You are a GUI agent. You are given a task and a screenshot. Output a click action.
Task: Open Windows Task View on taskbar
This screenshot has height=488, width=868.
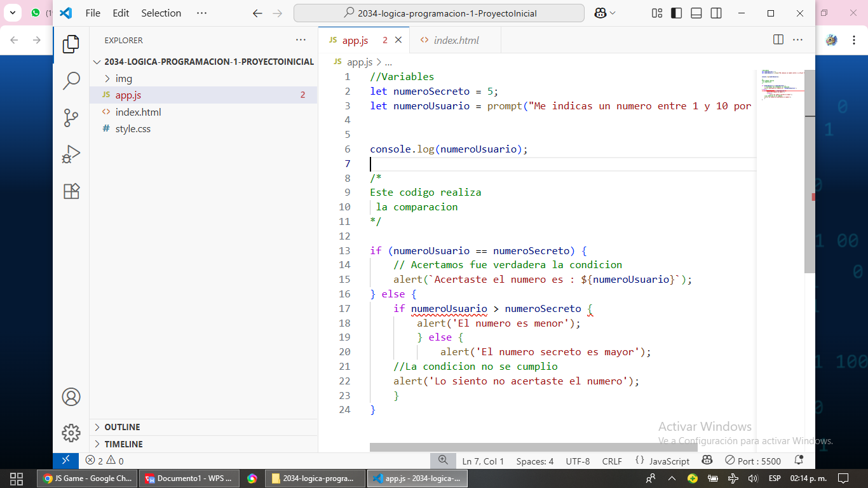(x=17, y=478)
